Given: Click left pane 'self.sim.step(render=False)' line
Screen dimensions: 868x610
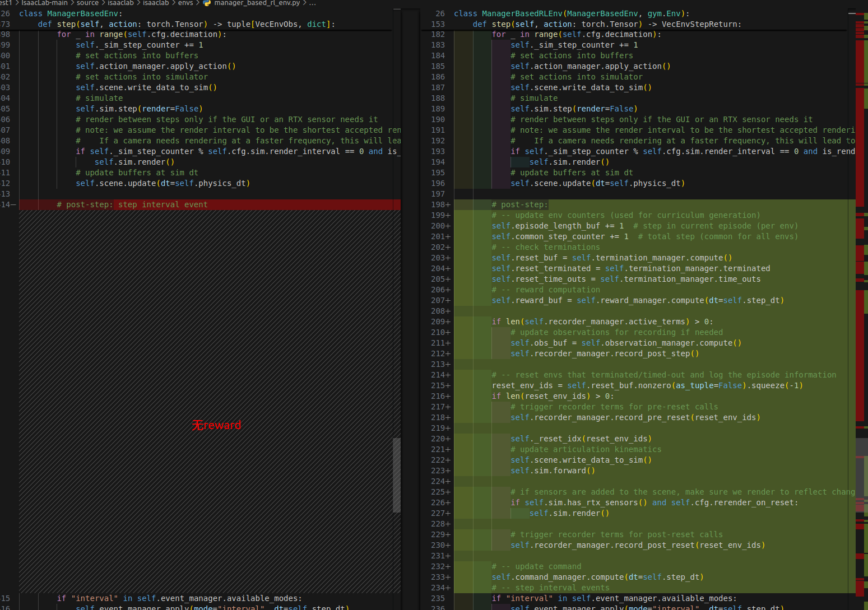Looking at the screenshot, I should [139, 109].
